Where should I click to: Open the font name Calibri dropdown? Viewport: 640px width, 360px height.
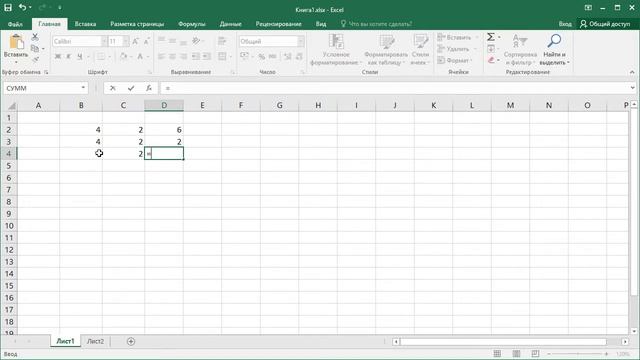(x=104, y=41)
